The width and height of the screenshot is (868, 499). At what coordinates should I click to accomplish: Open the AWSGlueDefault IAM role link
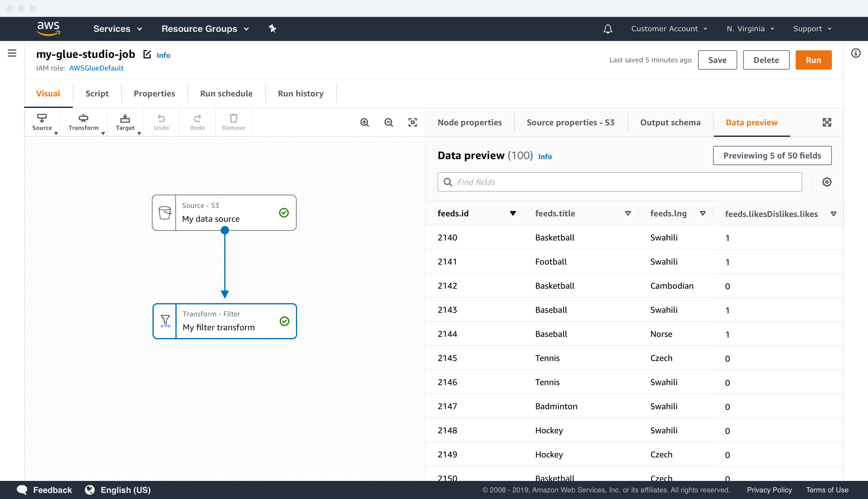pyautogui.click(x=96, y=68)
